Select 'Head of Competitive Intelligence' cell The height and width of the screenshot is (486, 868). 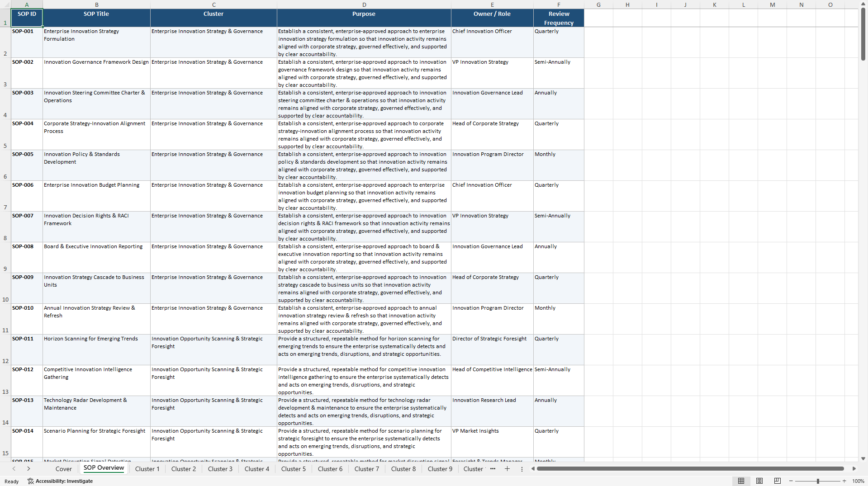(x=492, y=380)
